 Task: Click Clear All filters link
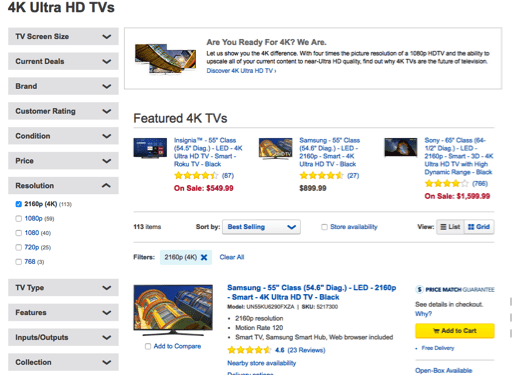(232, 257)
